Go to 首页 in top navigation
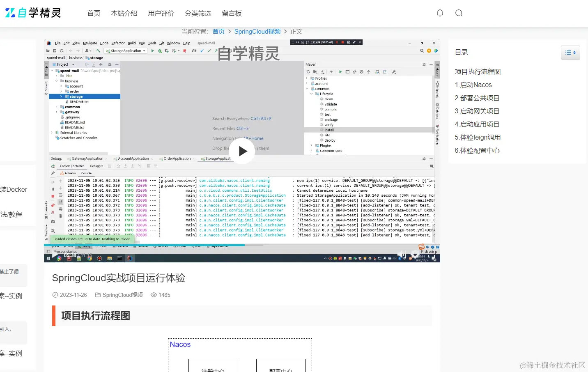 coord(94,13)
